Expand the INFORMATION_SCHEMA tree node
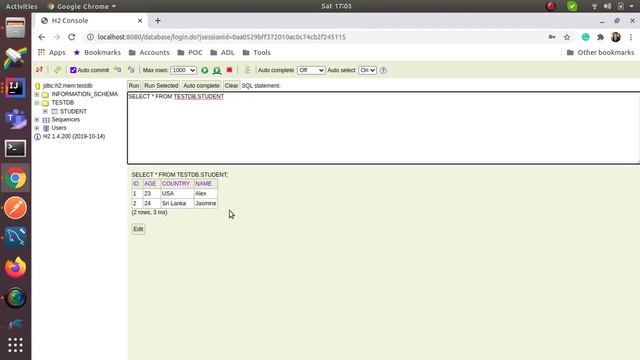 pos(37,94)
